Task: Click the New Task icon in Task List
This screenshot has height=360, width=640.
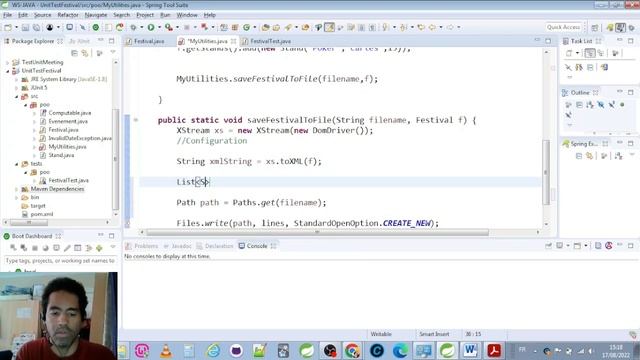Action: tap(569, 53)
